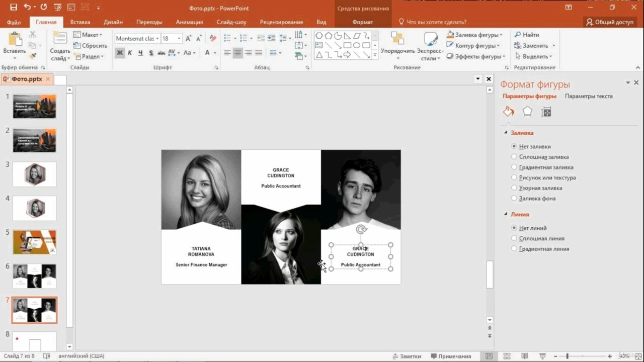Click the Save icon in quick access toolbar

(13, 8)
